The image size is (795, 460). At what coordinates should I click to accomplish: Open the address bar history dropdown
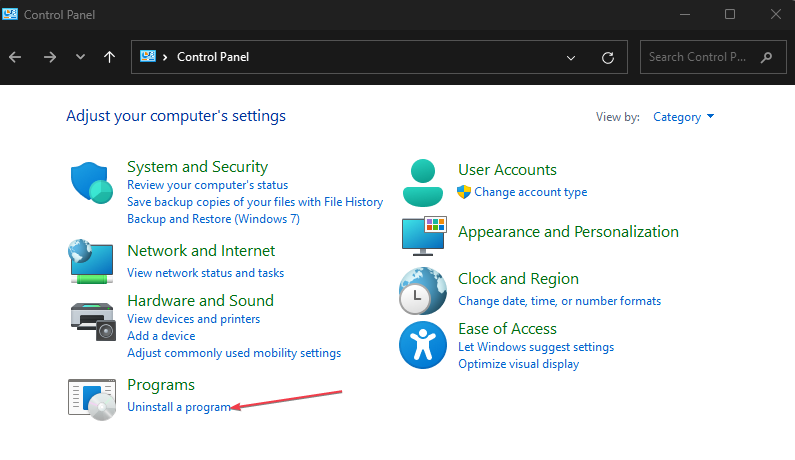(x=571, y=57)
